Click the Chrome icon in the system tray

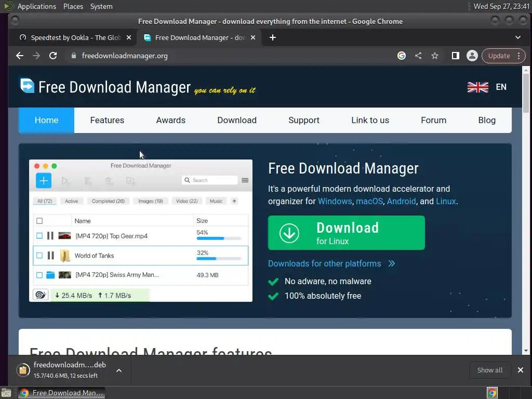pos(492,393)
